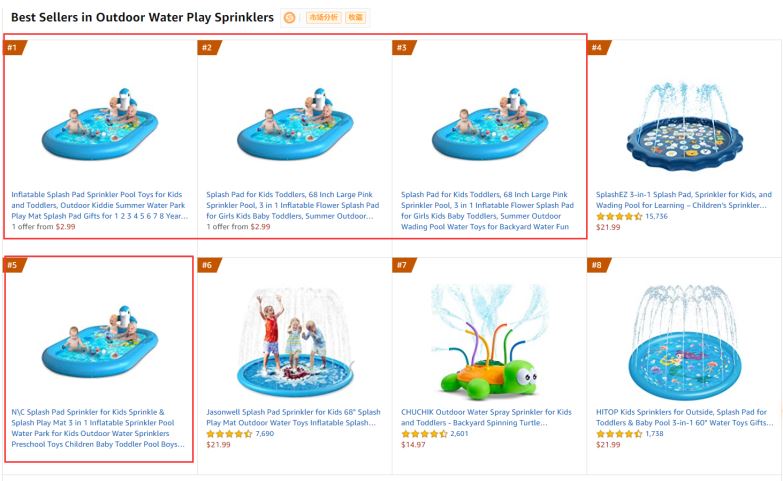Open the Jasonwell kids splash pad image

(295, 342)
